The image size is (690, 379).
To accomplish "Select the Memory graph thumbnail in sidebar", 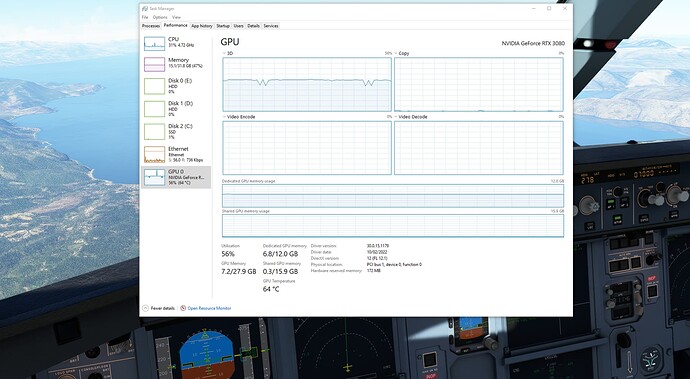I will 154,64.
